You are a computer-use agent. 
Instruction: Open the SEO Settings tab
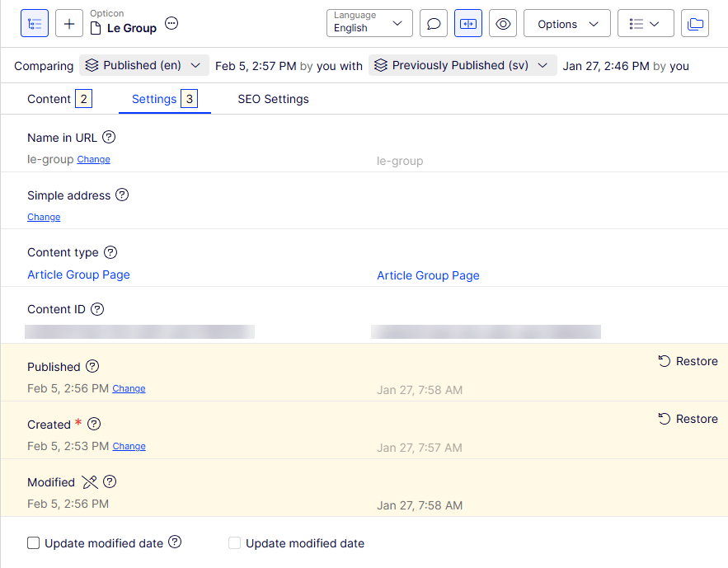[x=273, y=99]
